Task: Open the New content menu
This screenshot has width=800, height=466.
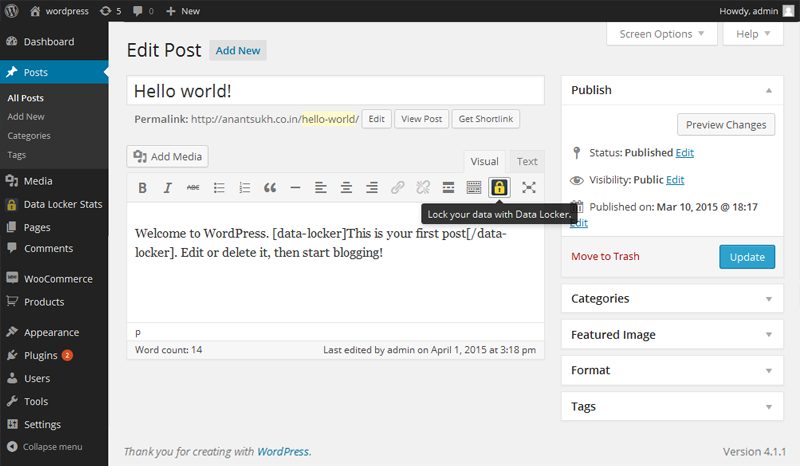Action: tap(183, 11)
